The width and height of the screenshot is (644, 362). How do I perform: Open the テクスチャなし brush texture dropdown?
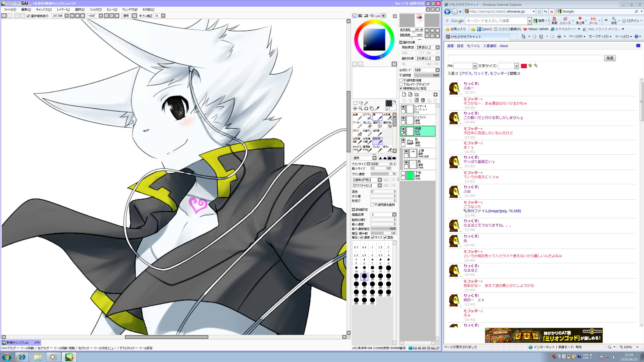tap(380, 186)
